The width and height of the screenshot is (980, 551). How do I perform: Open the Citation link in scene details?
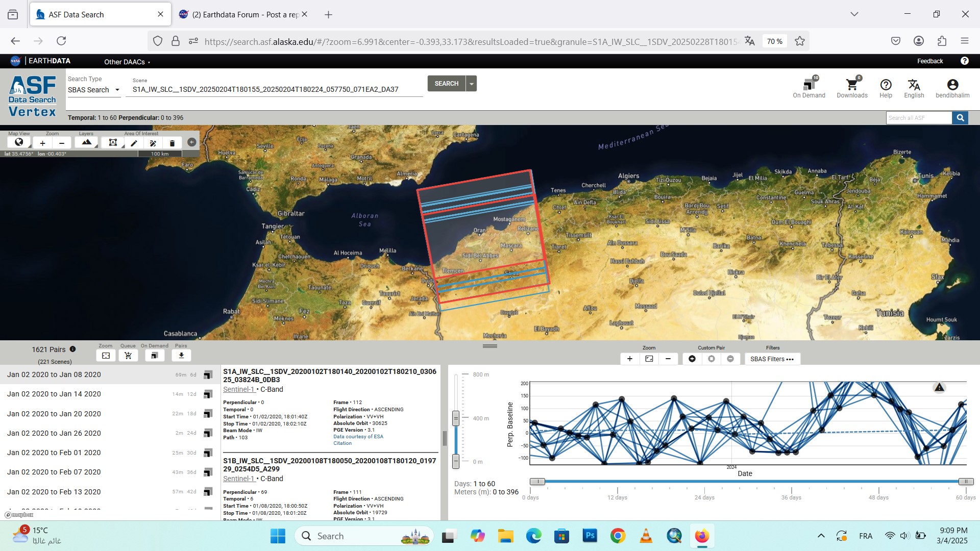[x=342, y=443]
